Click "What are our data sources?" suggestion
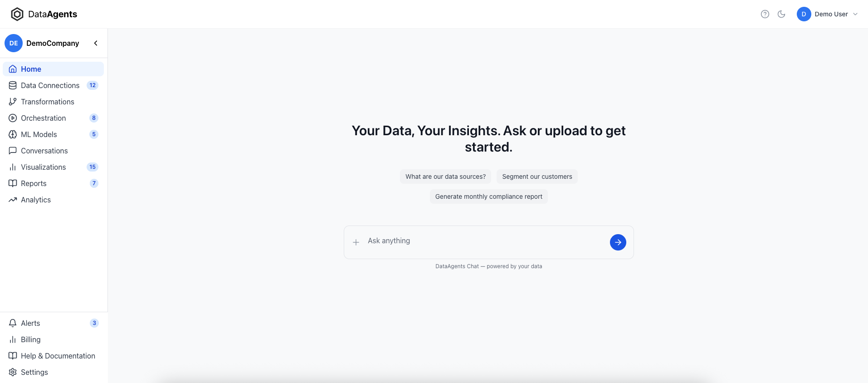 click(445, 177)
